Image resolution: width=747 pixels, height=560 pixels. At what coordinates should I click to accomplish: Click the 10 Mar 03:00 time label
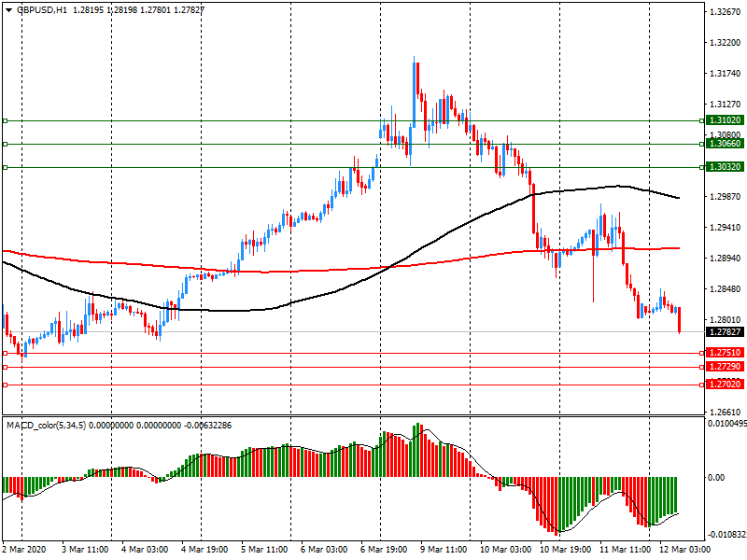click(x=505, y=550)
